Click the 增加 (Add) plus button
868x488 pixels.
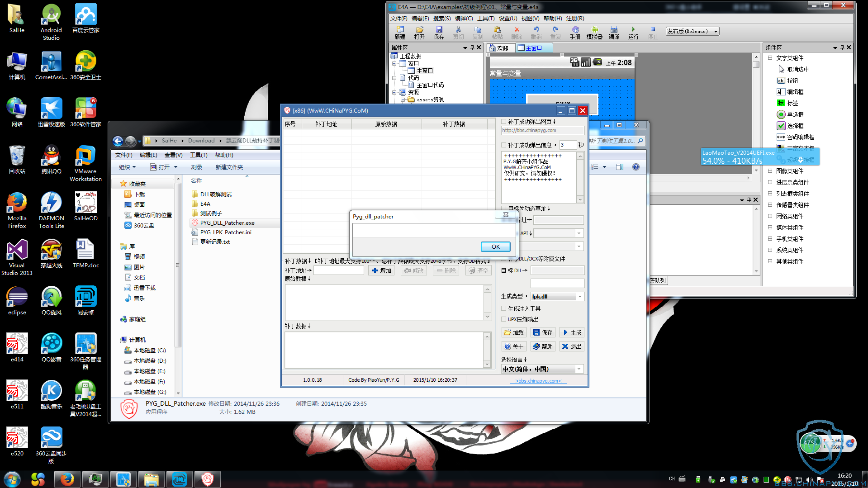382,270
